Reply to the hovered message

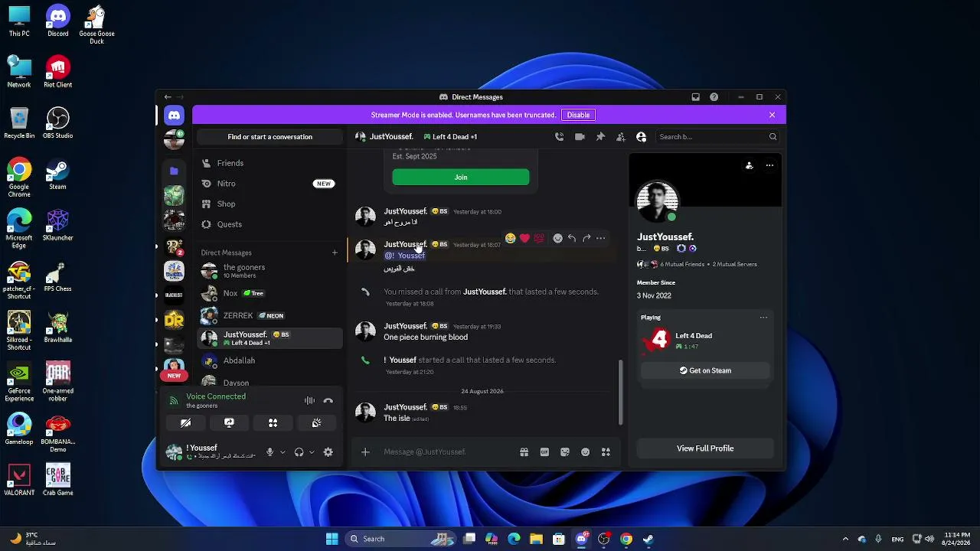[x=572, y=238]
